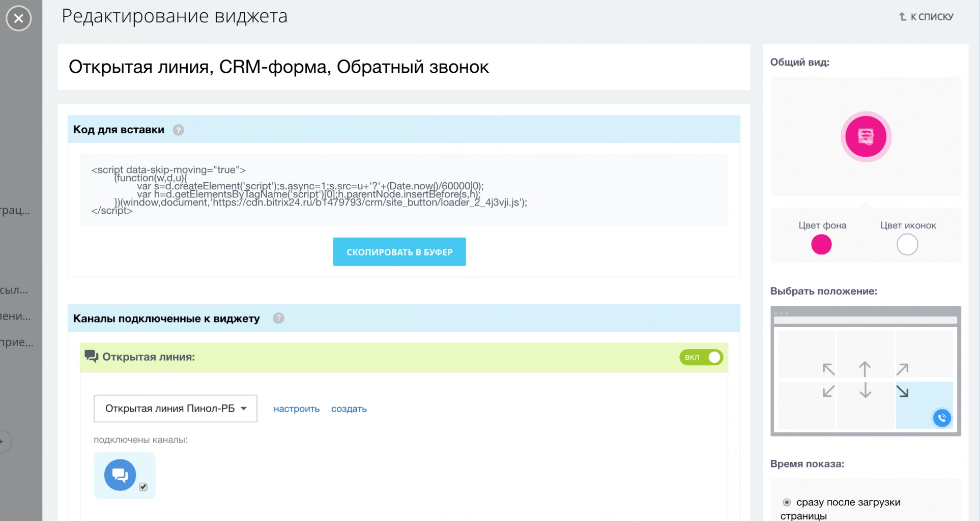
Task: Select bottom-right position arrow
Action: click(x=902, y=391)
